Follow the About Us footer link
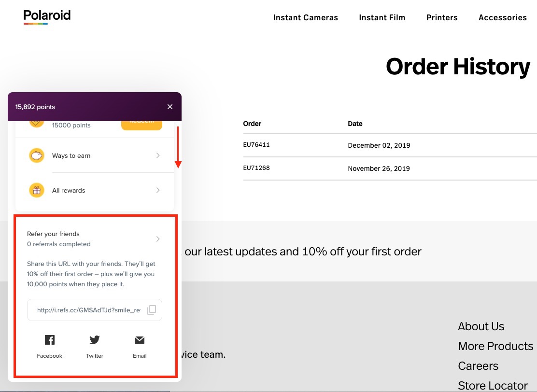 [481, 326]
